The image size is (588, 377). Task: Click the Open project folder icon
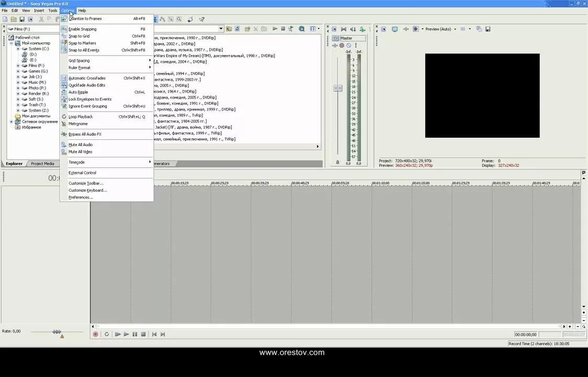pos(14,19)
